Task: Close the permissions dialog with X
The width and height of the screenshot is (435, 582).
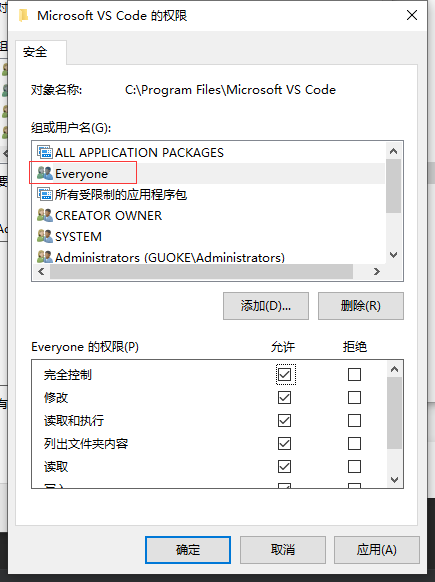Action: 412,15
